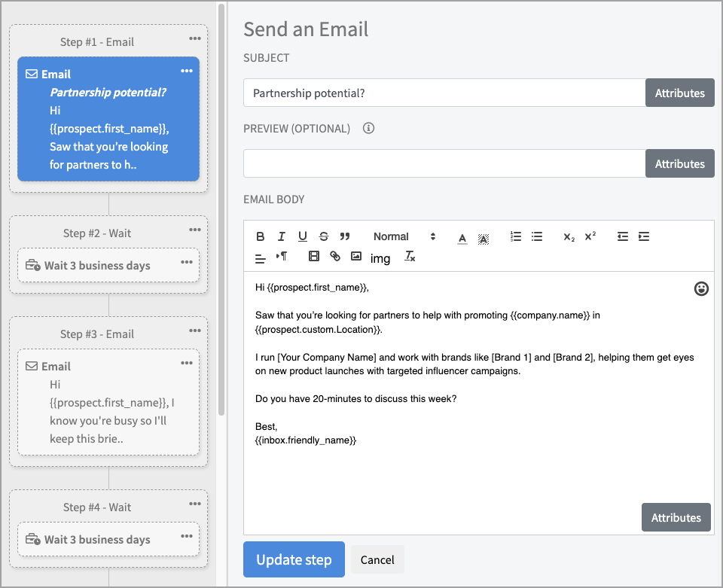The image size is (723, 588).
Task: Insert a hyperlink via the link icon
Action: pos(335,257)
